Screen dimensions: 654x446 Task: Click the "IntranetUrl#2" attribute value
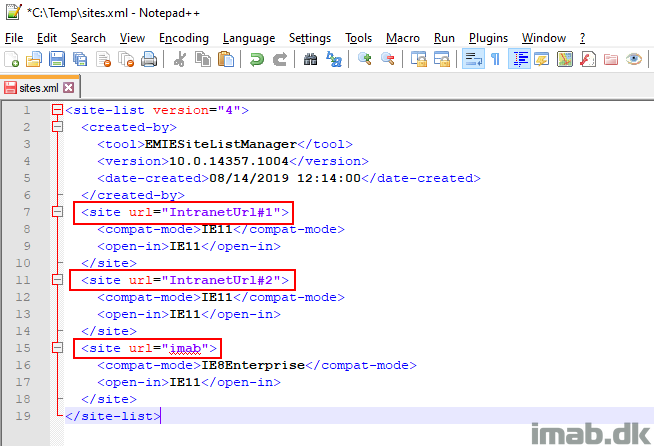[221, 280]
